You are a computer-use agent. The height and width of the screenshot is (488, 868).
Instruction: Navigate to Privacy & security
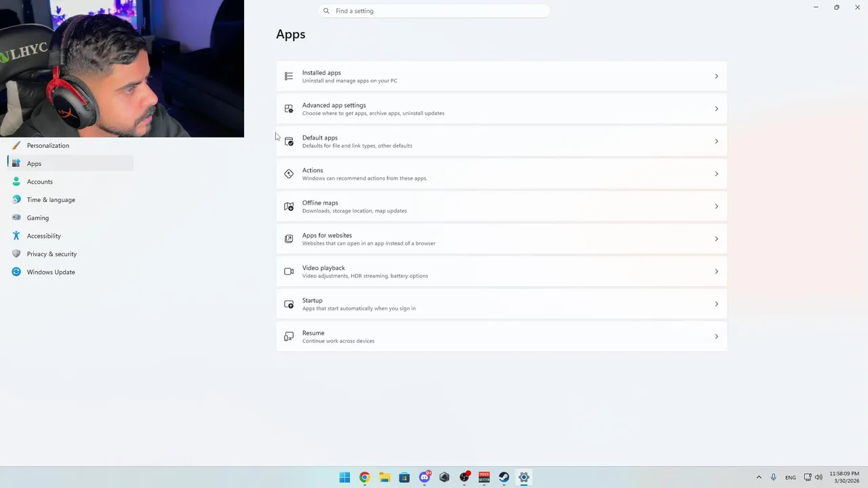coord(71,253)
